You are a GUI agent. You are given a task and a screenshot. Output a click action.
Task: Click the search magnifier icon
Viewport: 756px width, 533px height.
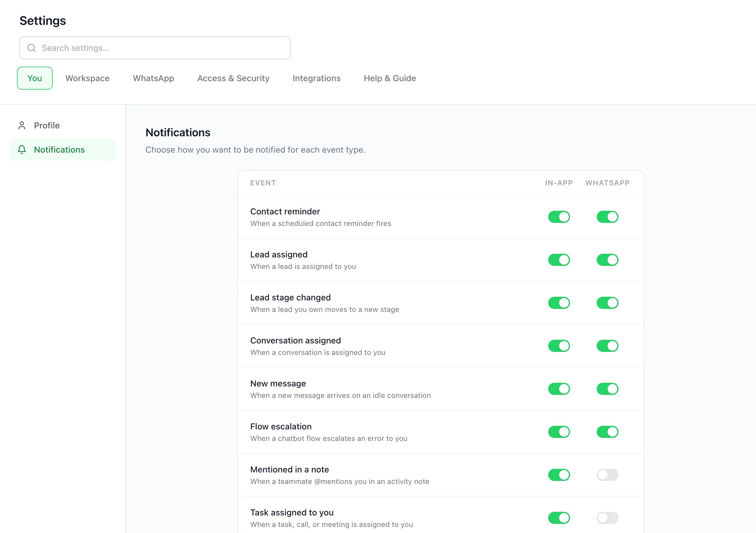click(x=31, y=48)
